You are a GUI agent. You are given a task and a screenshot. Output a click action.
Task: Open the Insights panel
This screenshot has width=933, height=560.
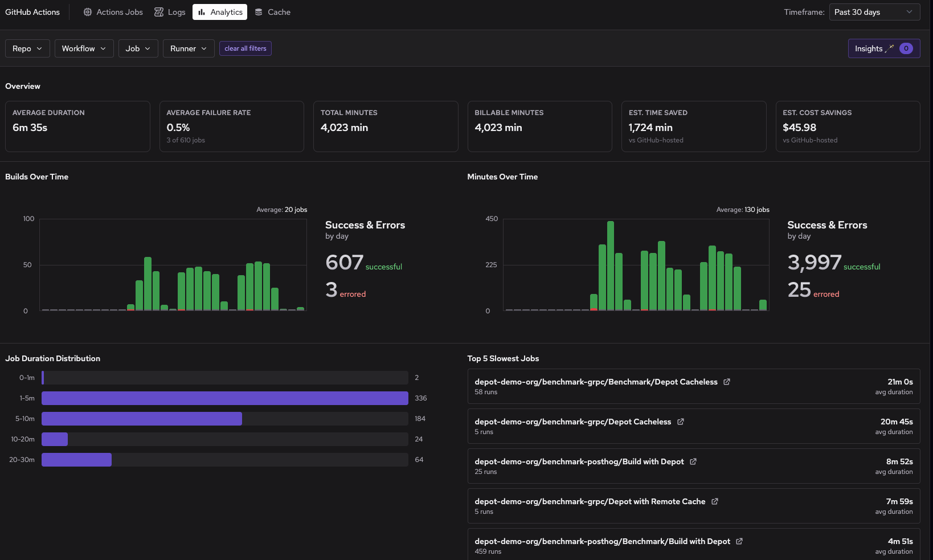868,48
